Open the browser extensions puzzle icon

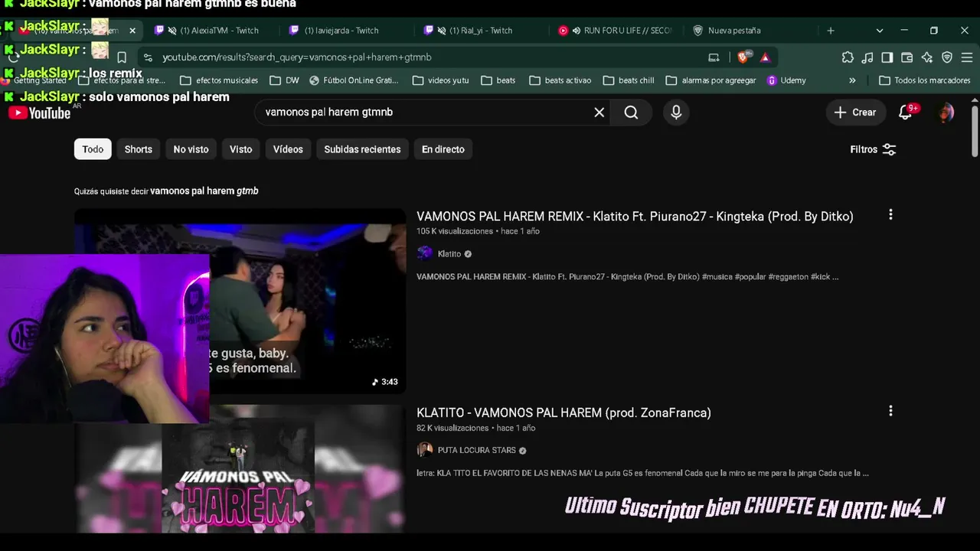(848, 57)
